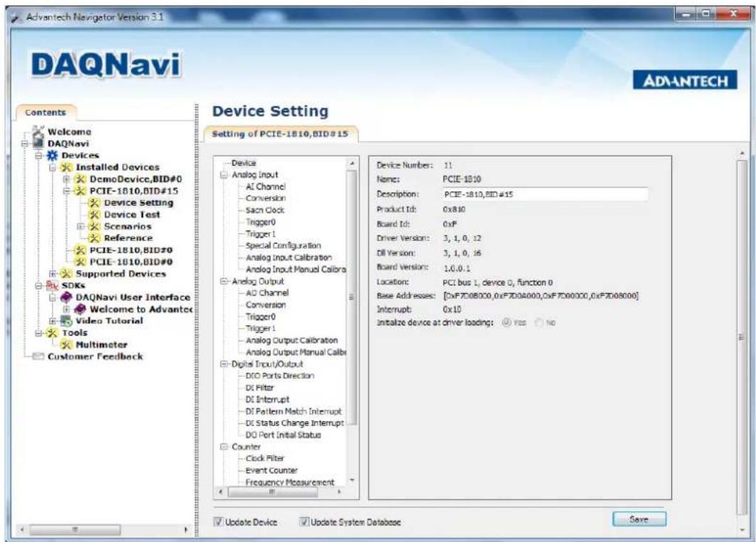Select DI Status Change Interrupt setting
The width and height of the screenshot is (756, 542).
coord(295,423)
